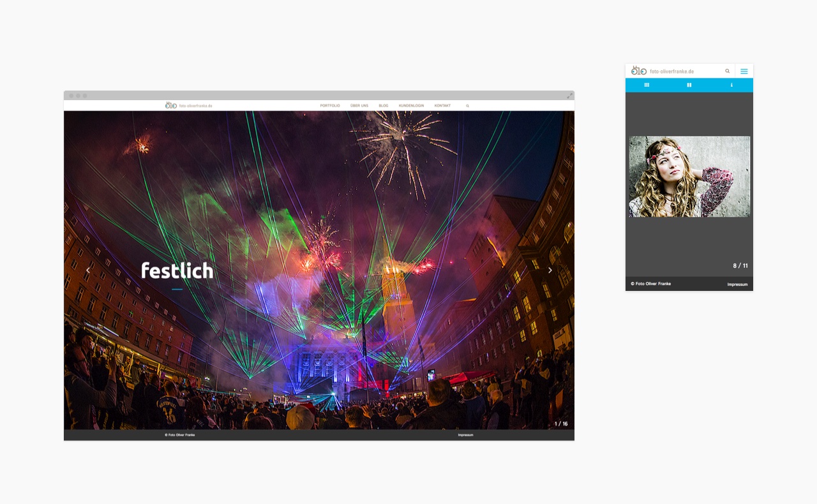Click the fireworks slideshow image
This screenshot has width=817, height=504.
[319, 270]
